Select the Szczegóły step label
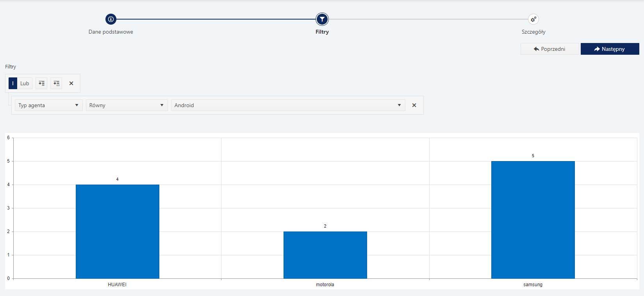The width and height of the screenshot is (644, 296). click(x=533, y=32)
